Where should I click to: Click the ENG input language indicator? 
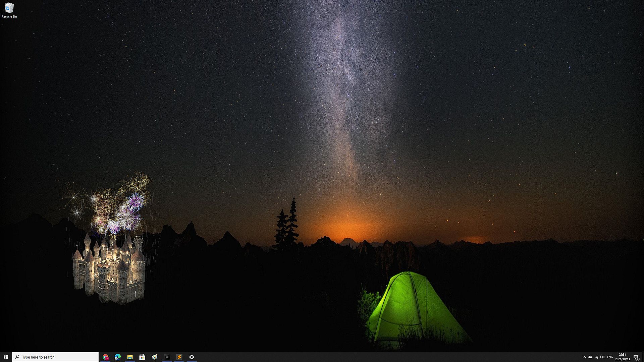coord(610,357)
